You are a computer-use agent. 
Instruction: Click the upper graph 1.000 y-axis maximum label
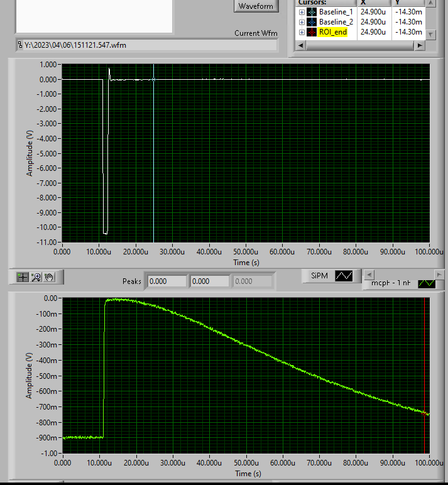(x=48, y=64)
